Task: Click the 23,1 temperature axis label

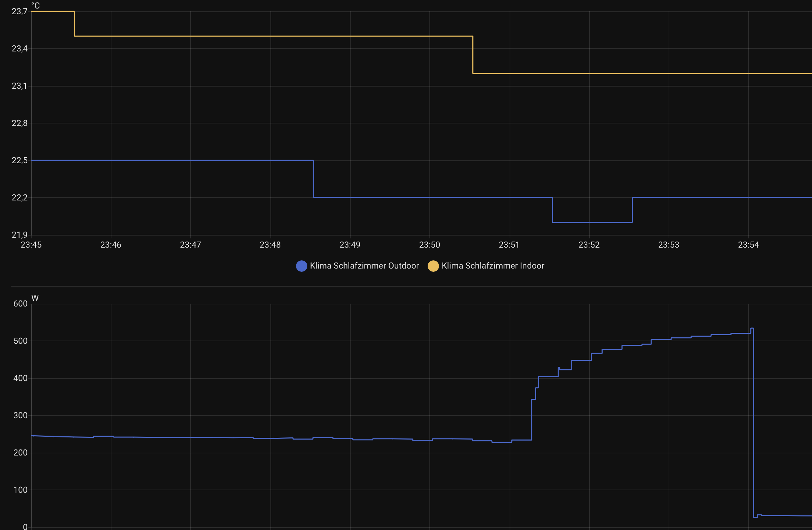Action: [20, 86]
